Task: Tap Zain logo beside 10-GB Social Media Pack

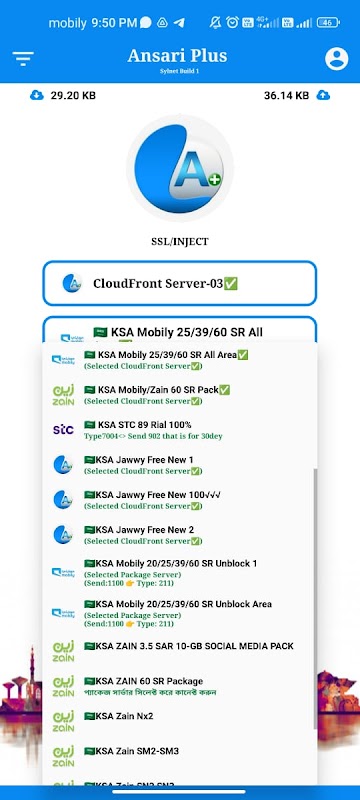Action: click(x=63, y=651)
